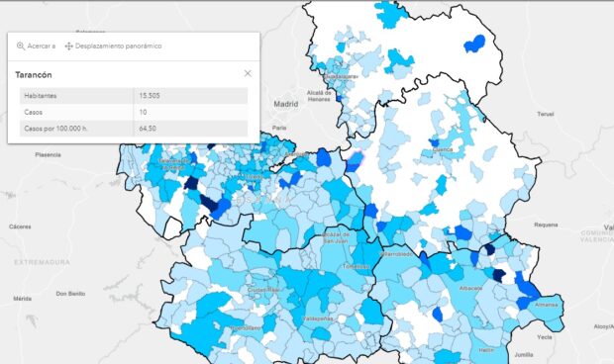Click the Cáceres label on map
Image resolution: width=614 pixels, height=364 pixels.
(20, 227)
